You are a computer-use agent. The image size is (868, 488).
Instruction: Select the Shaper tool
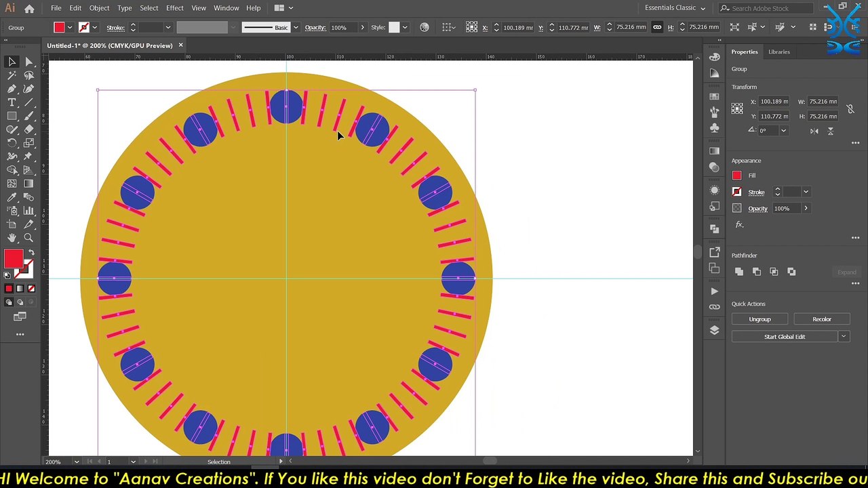(x=12, y=129)
